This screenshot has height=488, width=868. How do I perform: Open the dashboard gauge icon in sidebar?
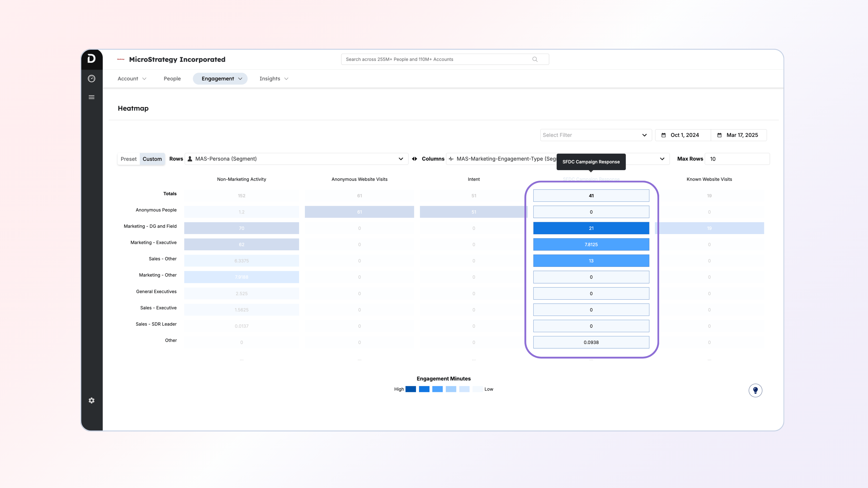coord(91,78)
